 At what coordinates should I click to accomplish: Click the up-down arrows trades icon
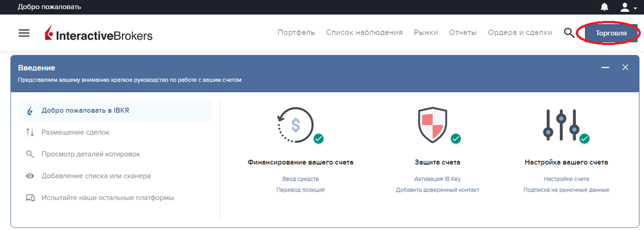pos(30,132)
